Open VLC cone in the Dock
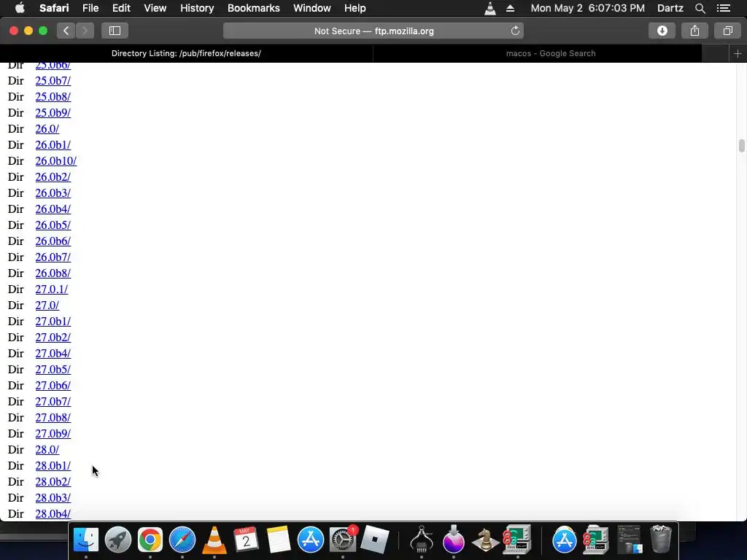 [214, 540]
